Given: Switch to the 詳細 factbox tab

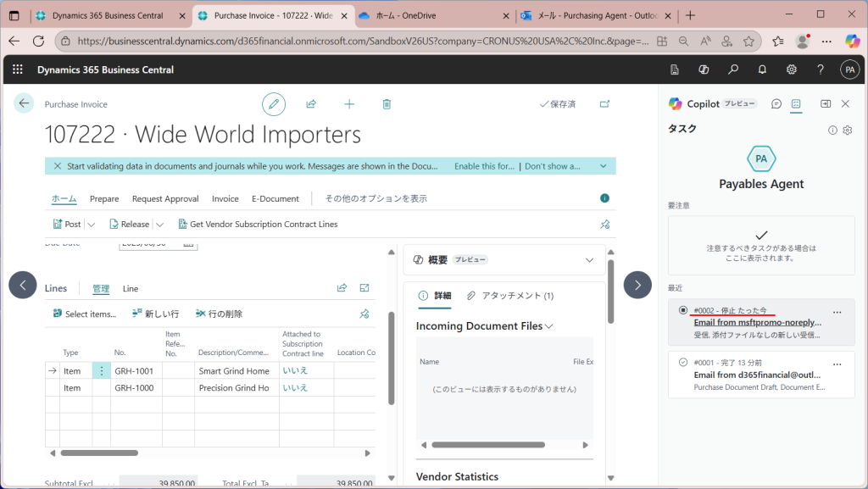Looking at the screenshot, I should tap(435, 296).
